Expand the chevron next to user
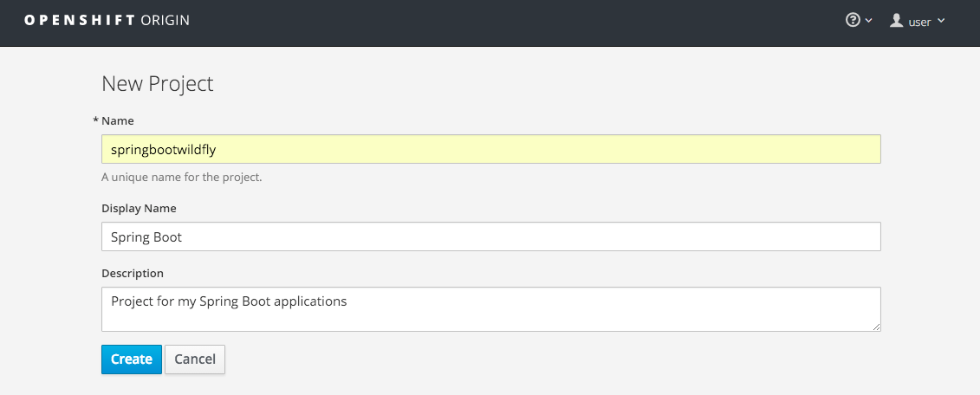The image size is (980, 395). 941,22
